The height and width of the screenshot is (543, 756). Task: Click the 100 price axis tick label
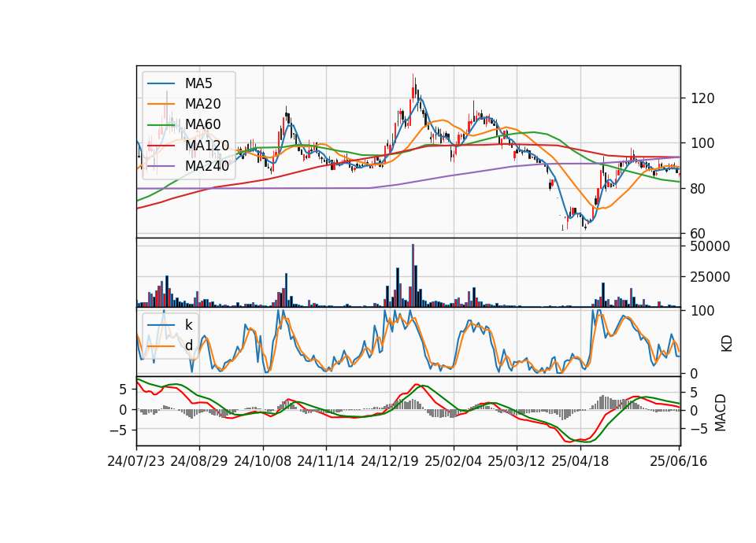pos(702,143)
